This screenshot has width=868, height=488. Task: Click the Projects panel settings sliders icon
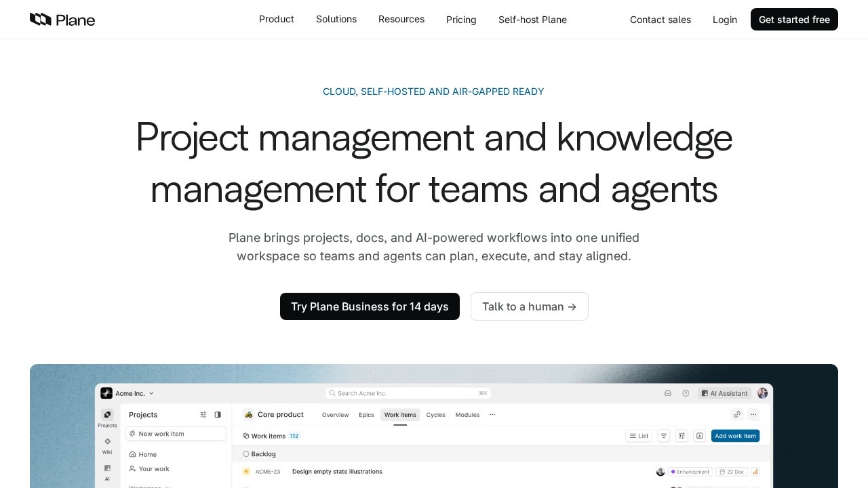pyautogui.click(x=203, y=415)
